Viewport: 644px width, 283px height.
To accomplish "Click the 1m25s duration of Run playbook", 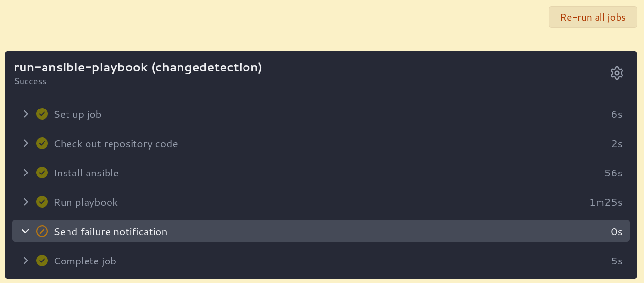I will [605, 202].
